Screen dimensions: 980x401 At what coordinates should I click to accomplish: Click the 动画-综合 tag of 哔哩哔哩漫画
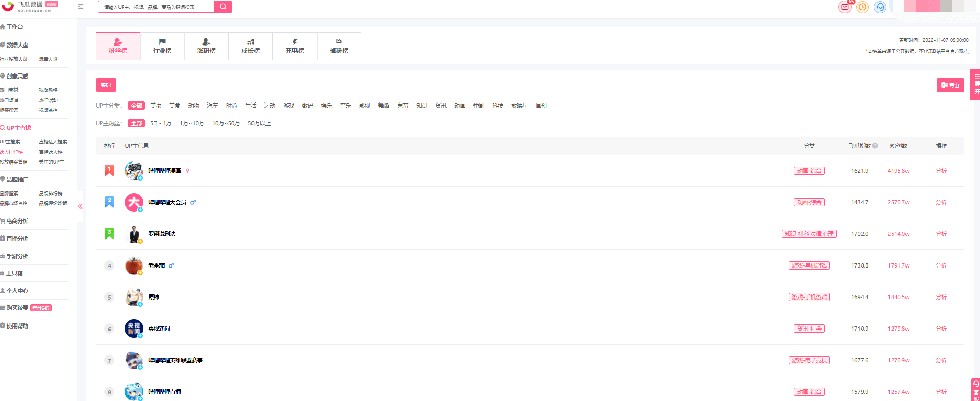coord(809,171)
